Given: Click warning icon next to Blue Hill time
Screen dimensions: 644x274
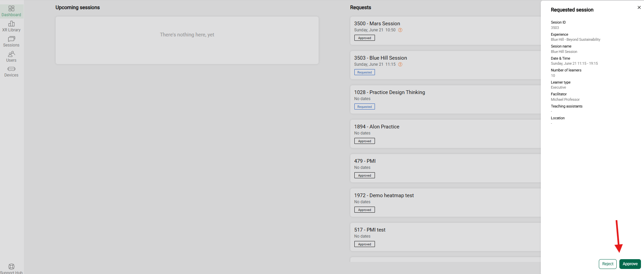Looking at the screenshot, I should pyautogui.click(x=400, y=64).
